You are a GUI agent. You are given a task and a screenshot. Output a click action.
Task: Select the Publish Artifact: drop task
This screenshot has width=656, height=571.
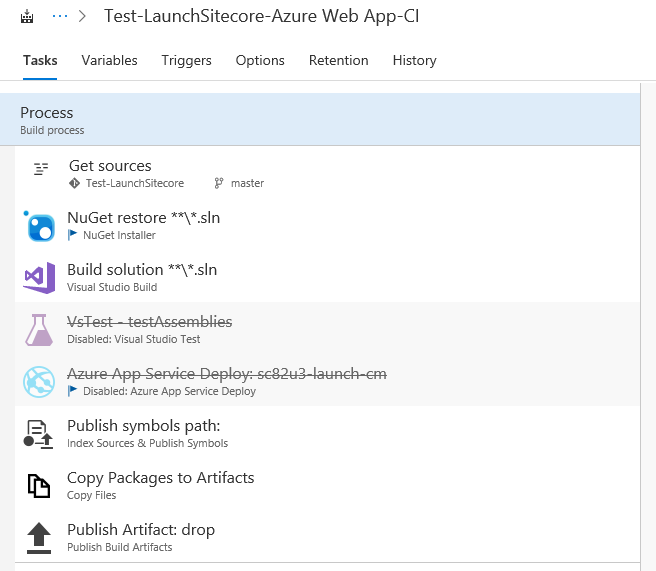(327, 536)
